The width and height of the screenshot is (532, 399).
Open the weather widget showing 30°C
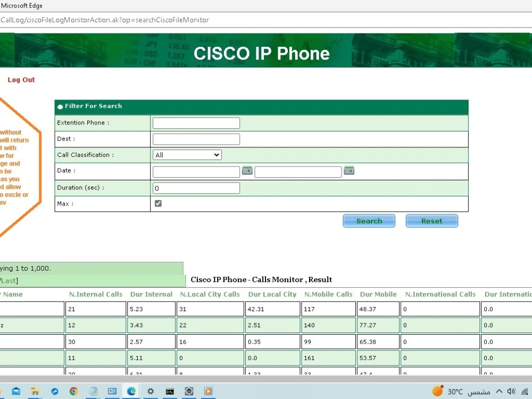pos(461,391)
